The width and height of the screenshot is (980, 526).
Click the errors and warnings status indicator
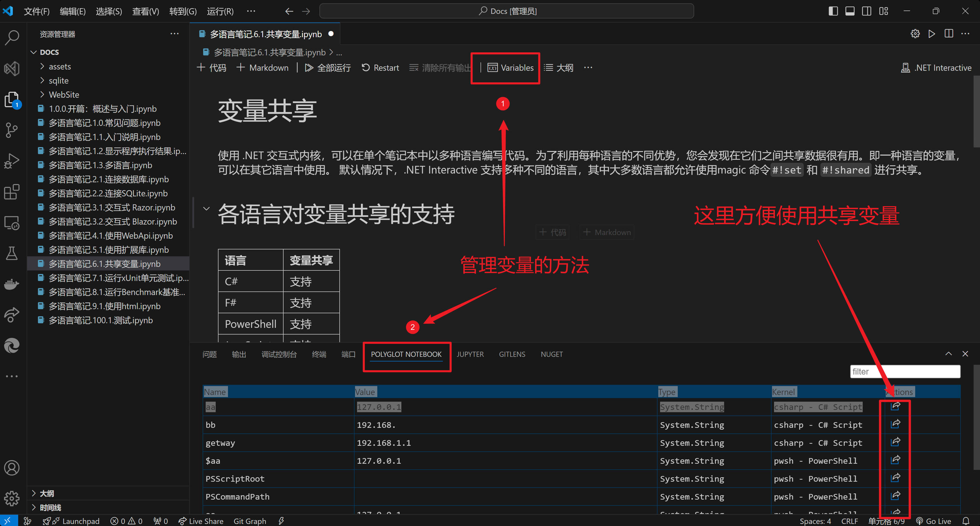tap(126, 521)
